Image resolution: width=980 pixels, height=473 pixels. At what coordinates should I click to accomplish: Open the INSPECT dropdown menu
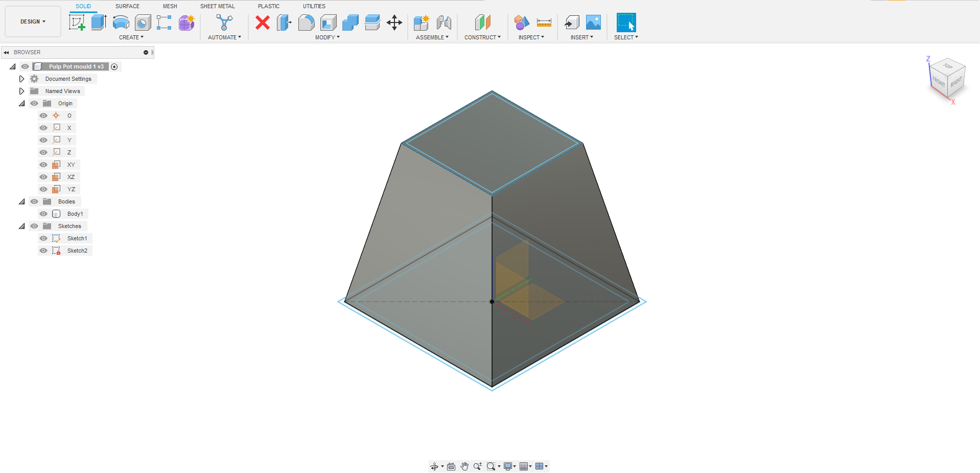click(x=531, y=37)
